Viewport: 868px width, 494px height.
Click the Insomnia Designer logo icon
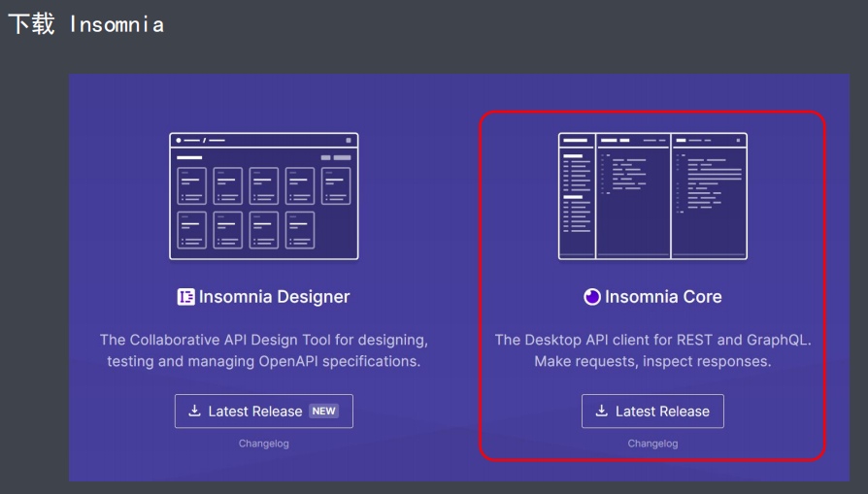[x=186, y=297]
